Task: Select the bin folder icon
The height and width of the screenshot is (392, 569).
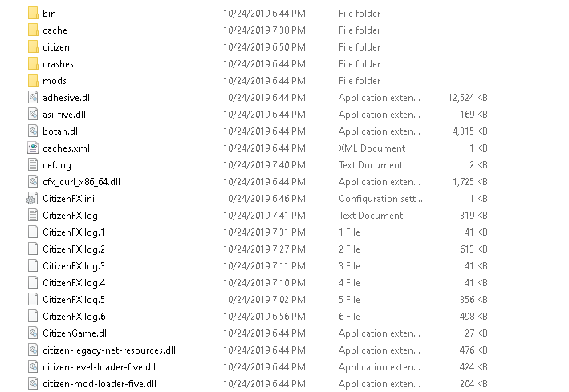Action: 33,14
